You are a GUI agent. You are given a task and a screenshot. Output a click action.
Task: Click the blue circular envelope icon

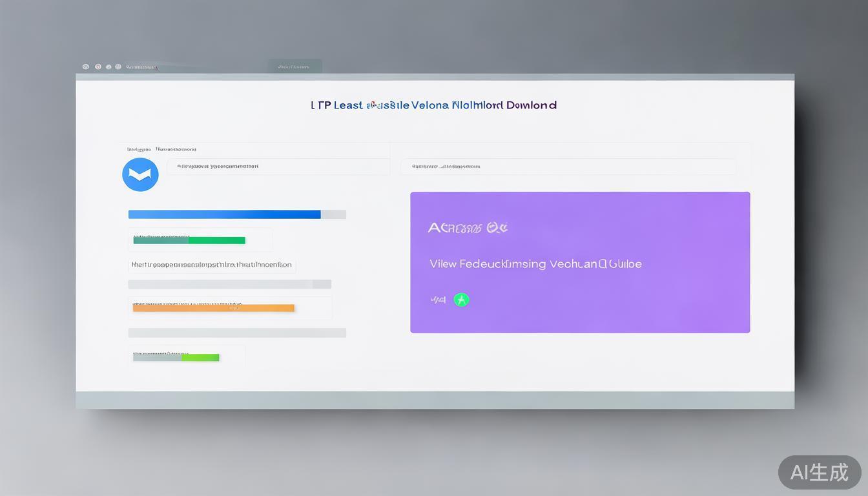140,174
